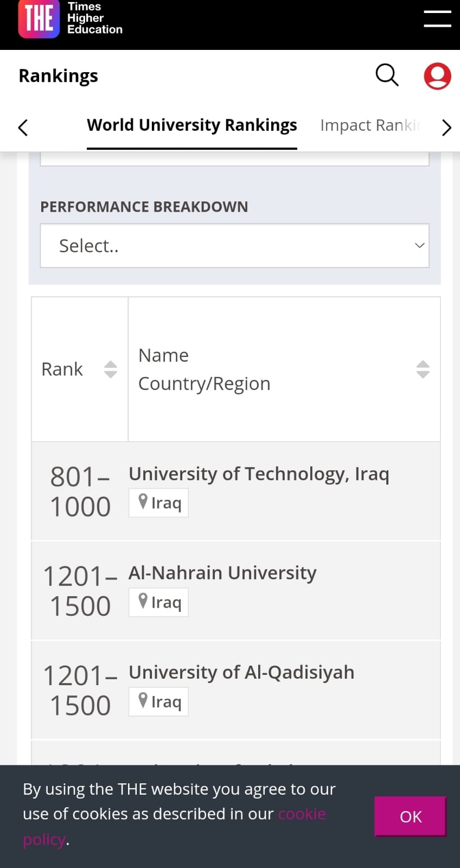Click the Times Higher Education logo
Screen dimensions: 460x868
[71, 19]
